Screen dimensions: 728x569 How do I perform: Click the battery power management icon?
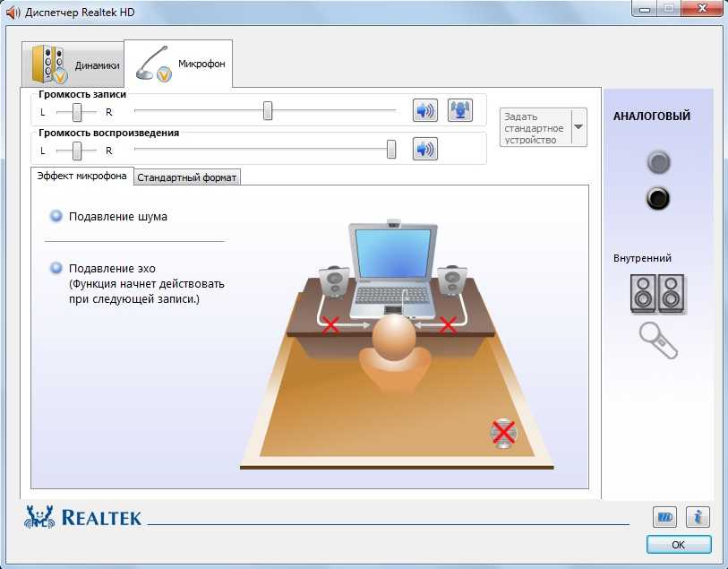[x=664, y=517]
